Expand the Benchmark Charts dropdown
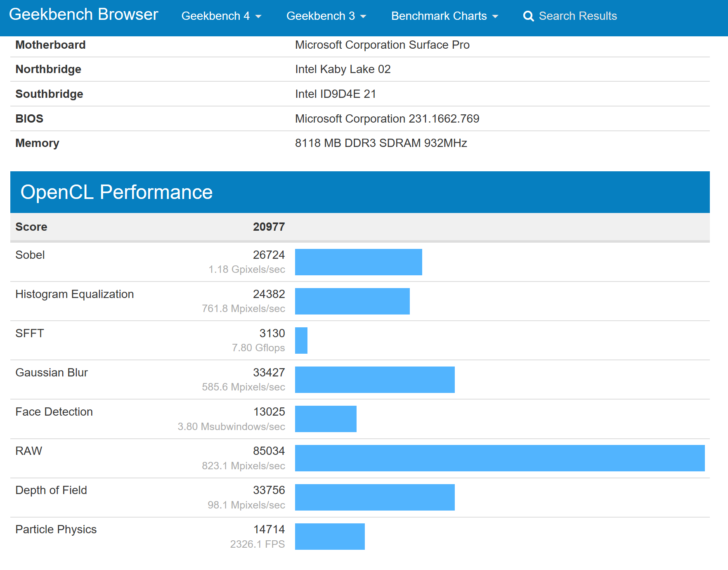 coord(444,16)
